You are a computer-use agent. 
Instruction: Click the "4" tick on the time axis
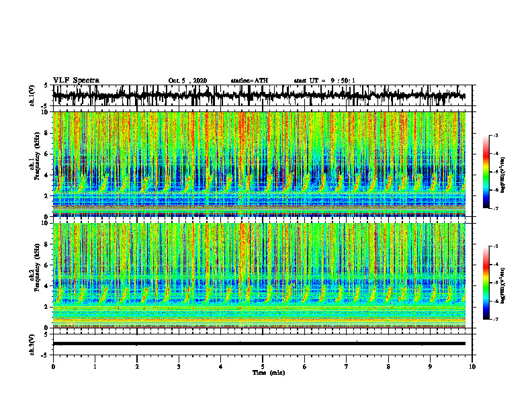point(221,367)
